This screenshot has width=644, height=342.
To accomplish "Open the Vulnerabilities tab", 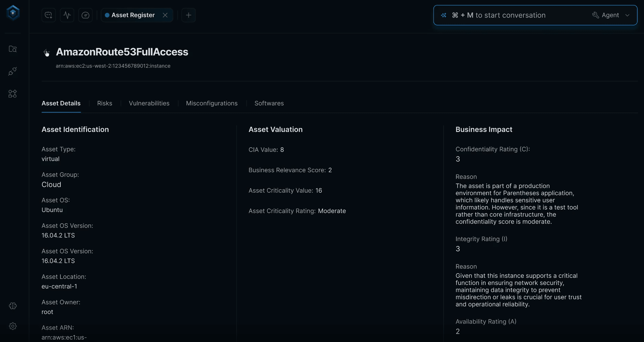I will [x=149, y=103].
